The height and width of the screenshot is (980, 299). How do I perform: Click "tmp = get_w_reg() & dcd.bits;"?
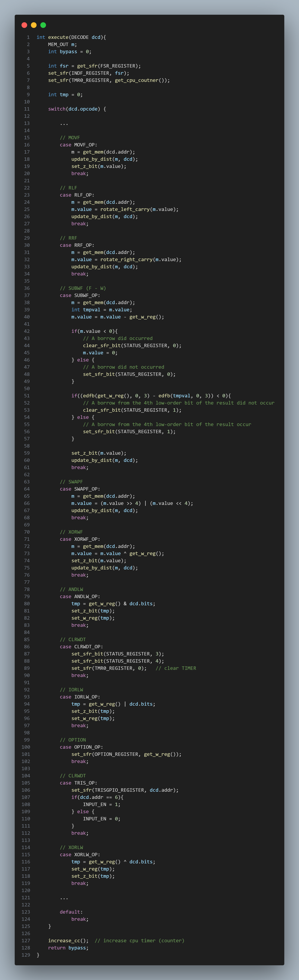[x=113, y=604]
